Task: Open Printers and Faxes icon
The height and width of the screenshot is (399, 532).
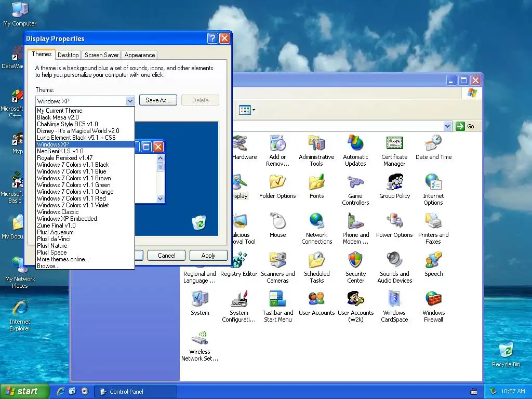Action: click(433, 221)
